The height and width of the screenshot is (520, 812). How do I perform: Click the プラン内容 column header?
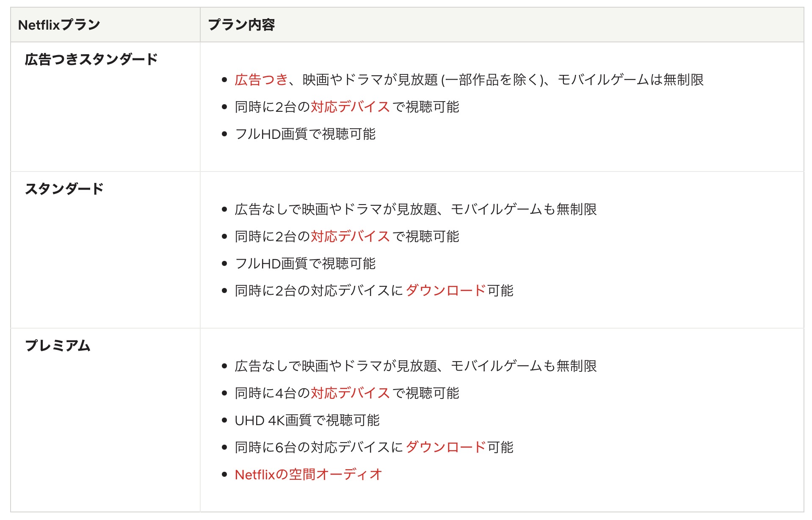coord(241,25)
